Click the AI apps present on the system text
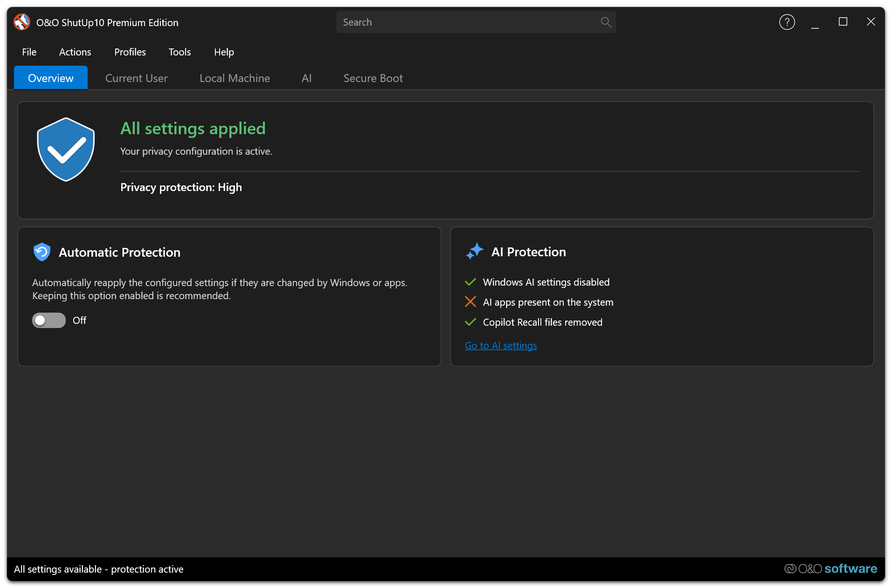This screenshot has width=892, height=588. tap(548, 302)
